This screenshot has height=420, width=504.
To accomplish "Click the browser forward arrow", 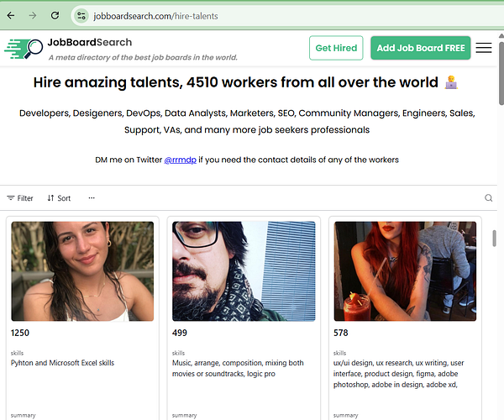I will pyautogui.click(x=33, y=15).
